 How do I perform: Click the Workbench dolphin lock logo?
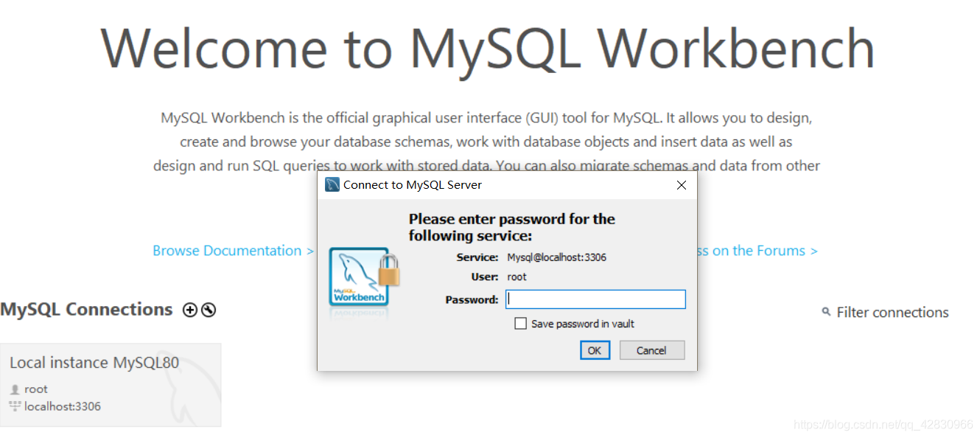[364, 278]
